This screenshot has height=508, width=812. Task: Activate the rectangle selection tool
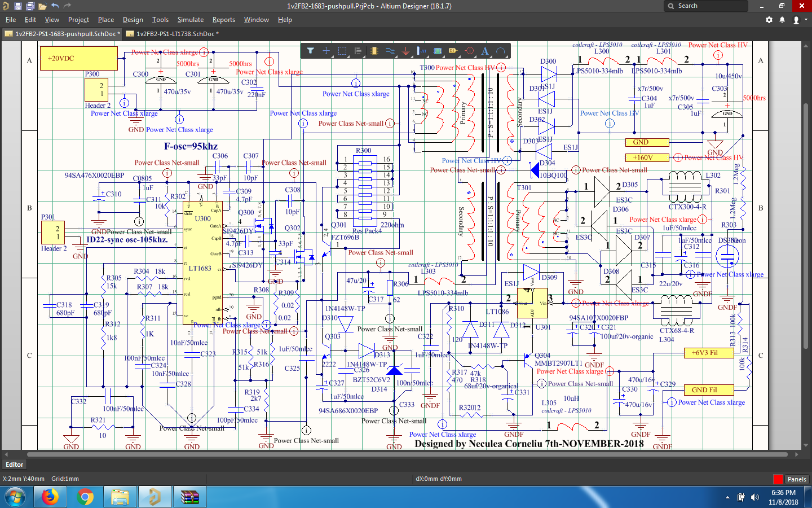(342, 51)
